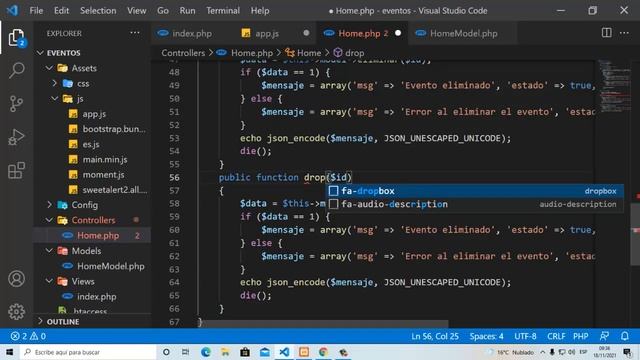This screenshot has width=640, height=360.
Task: Open the Run menu
Action: pos(187,10)
